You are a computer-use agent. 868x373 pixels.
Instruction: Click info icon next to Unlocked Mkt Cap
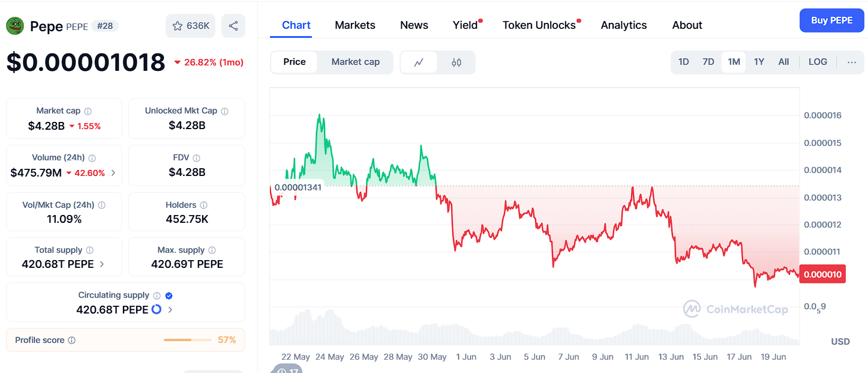click(225, 111)
